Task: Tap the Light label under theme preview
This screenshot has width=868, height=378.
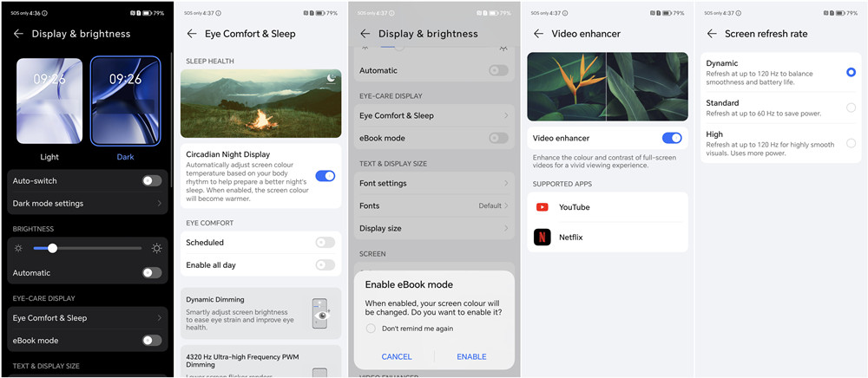Action: (49, 157)
